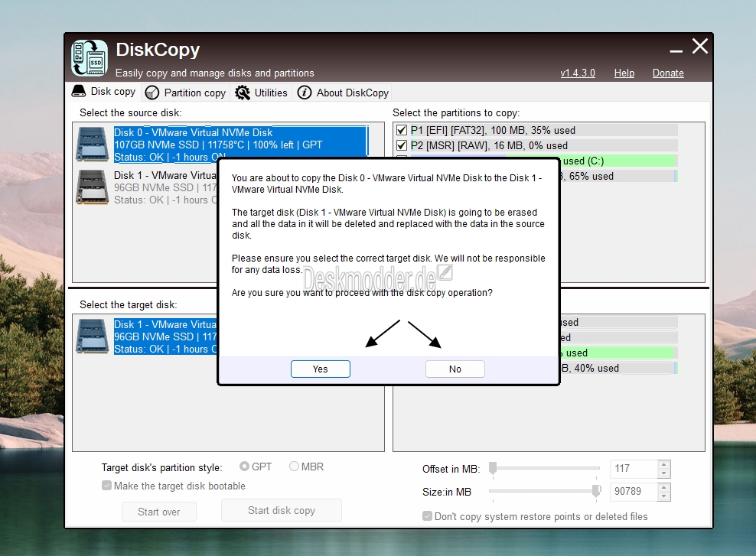Select the Disk 0 drive icon in source list

[x=92, y=144]
